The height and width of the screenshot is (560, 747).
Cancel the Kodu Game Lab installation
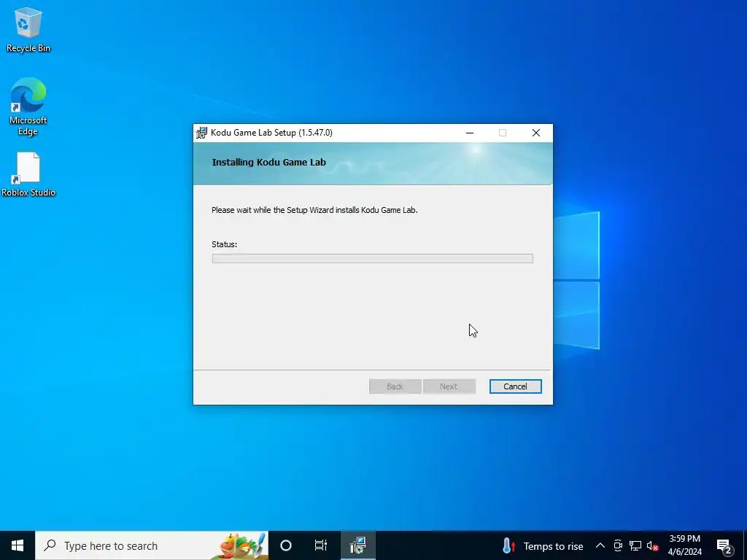coord(515,386)
